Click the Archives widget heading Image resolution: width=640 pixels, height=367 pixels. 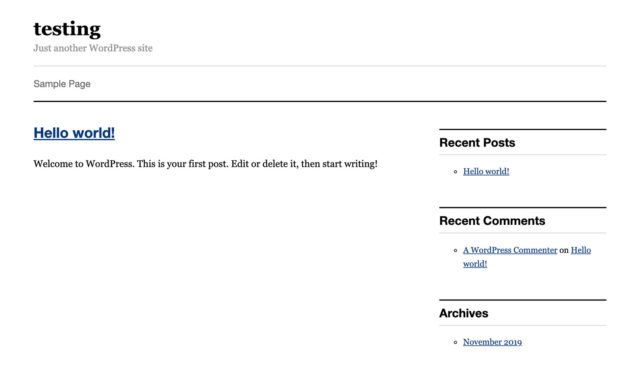click(463, 313)
